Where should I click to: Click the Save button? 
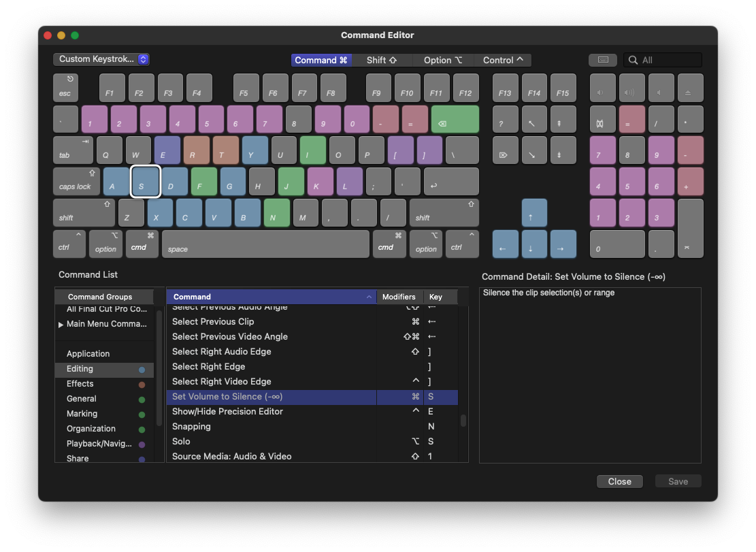(678, 482)
